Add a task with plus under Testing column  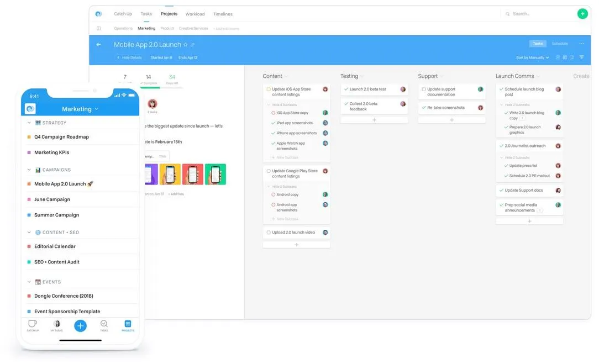click(x=374, y=120)
